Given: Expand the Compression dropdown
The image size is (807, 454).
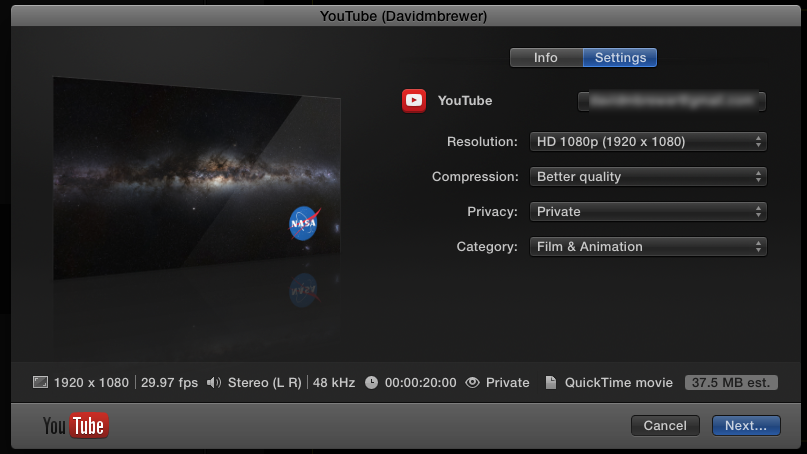Looking at the screenshot, I should [x=648, y=177].
